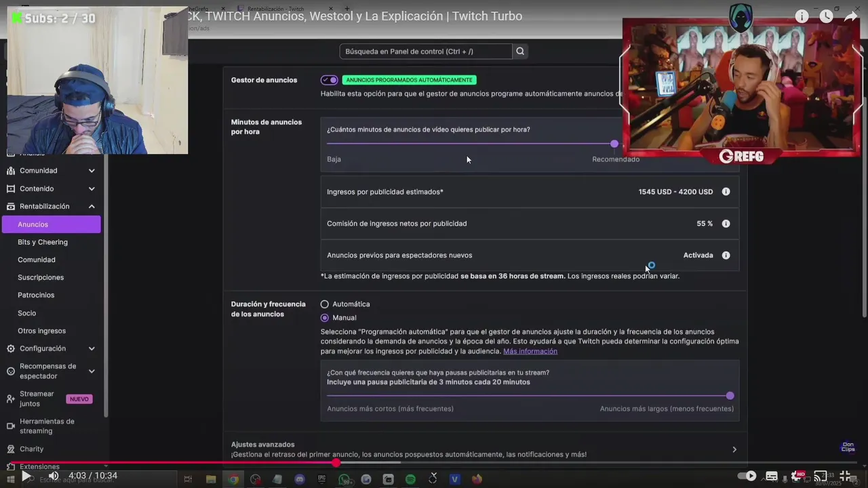Seek on the YouTube progress bar
Image resolution: width=868 pixels, height=488 pixels.
[434, 463]
